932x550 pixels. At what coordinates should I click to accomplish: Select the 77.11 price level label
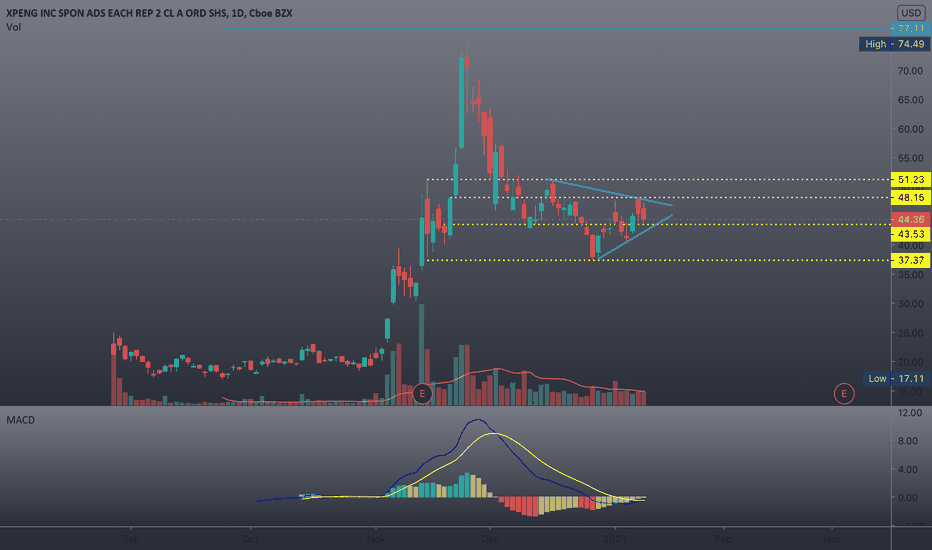click(x=911, y=28)
